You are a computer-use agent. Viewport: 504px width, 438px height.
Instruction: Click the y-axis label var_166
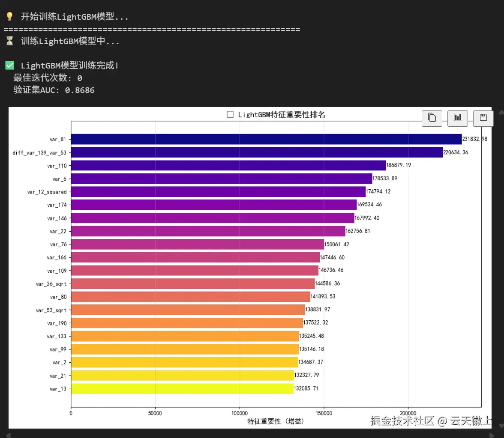pos(57,257)
